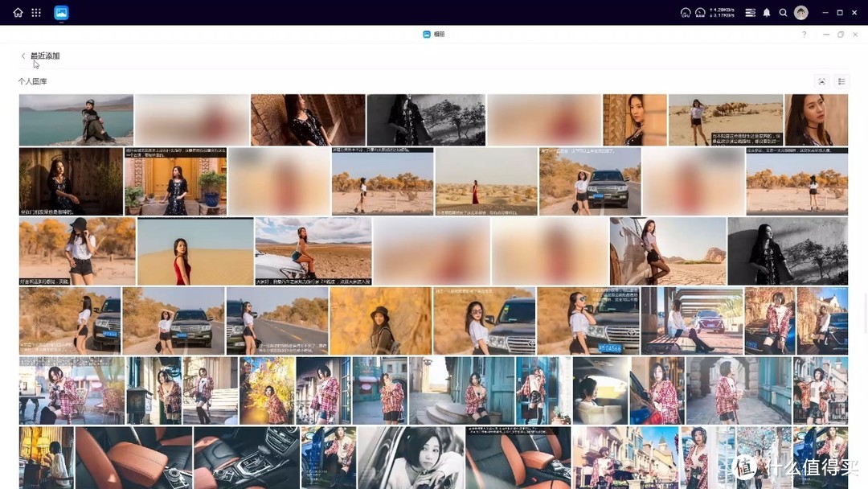Switch to thumbnail view mode
This screenshot has height=489, width=868.
(x=821, y=80)
